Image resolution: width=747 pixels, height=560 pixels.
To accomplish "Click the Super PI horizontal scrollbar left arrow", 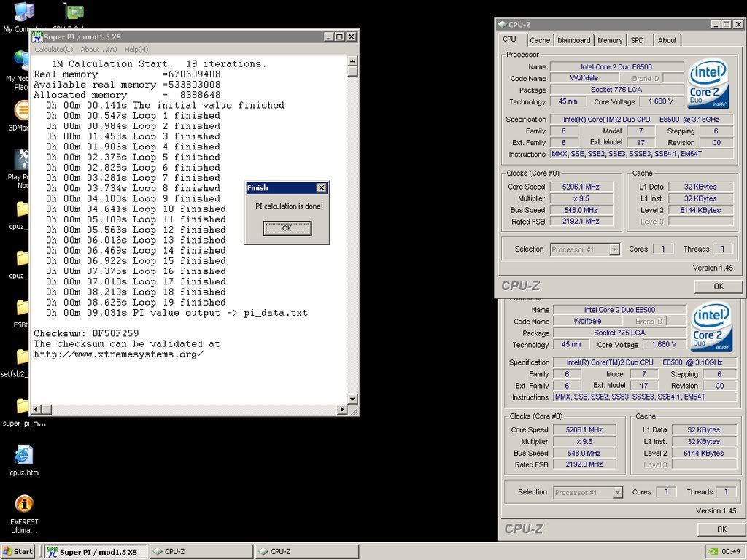I will tap(36, 409).
